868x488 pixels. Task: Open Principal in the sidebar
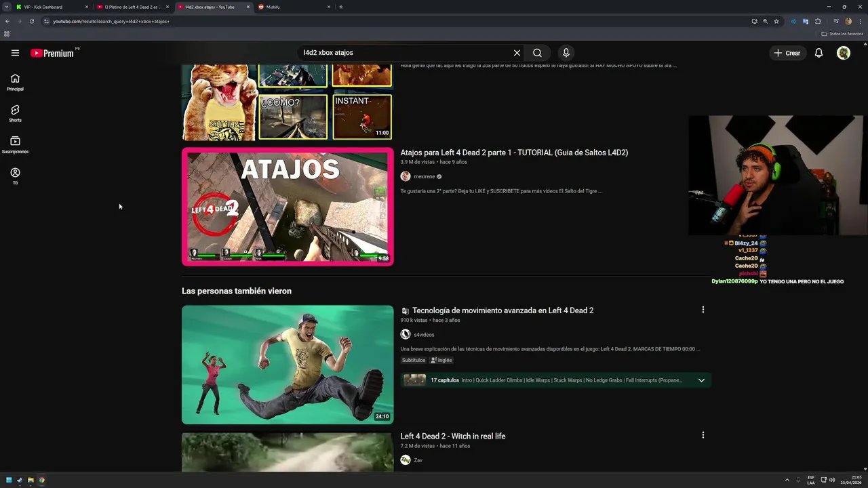(x=15, y=82)
